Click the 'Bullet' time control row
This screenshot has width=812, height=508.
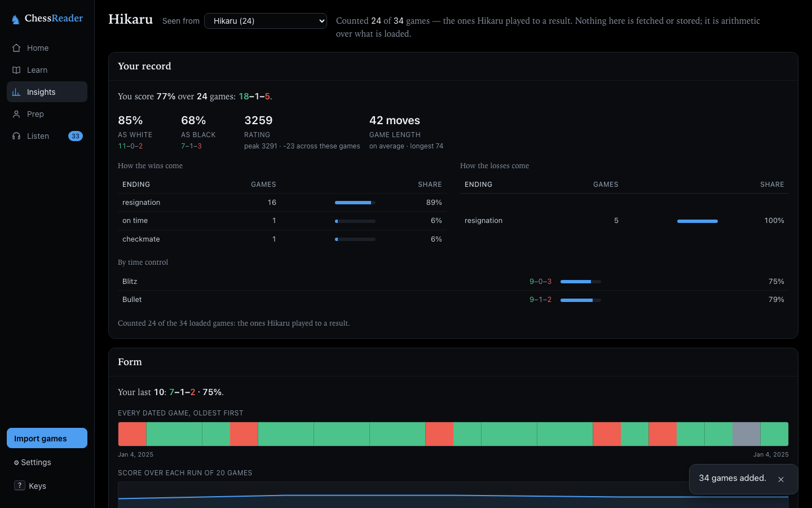click(x=453, y=300)
